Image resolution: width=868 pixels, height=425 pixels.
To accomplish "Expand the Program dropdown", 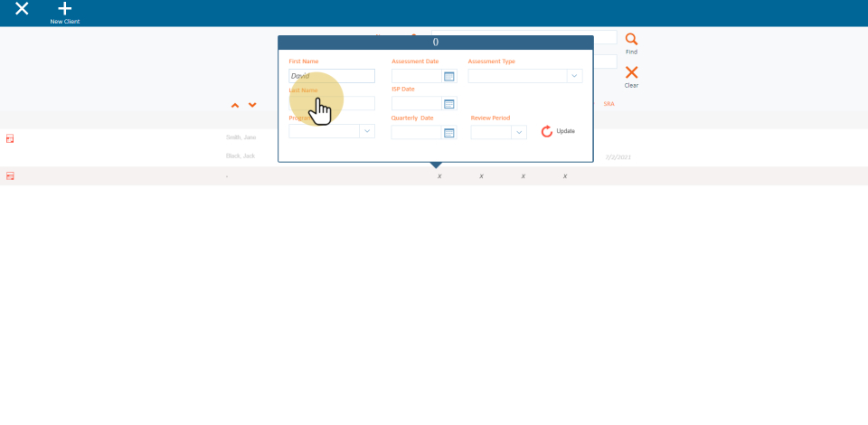I will tap(367, 131).
